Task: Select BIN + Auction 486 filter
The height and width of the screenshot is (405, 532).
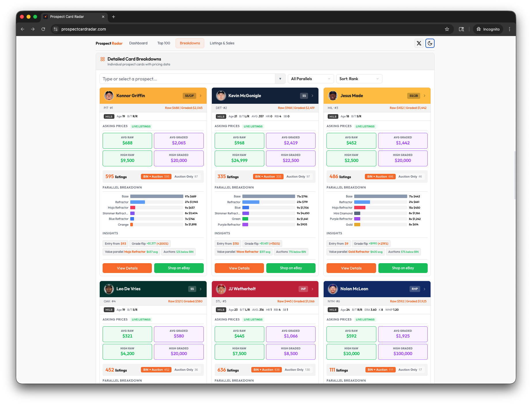Action: [x=380, y=177]
